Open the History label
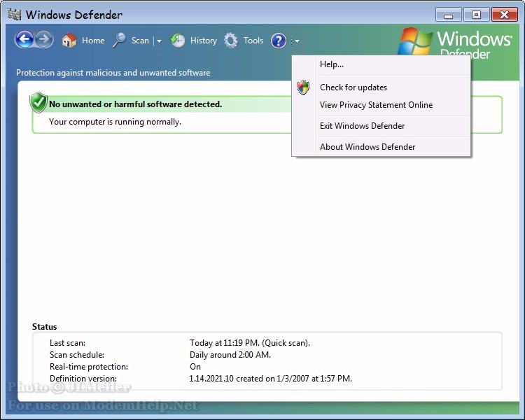Viewport: 525px width, 420px height. click(204, 41)
